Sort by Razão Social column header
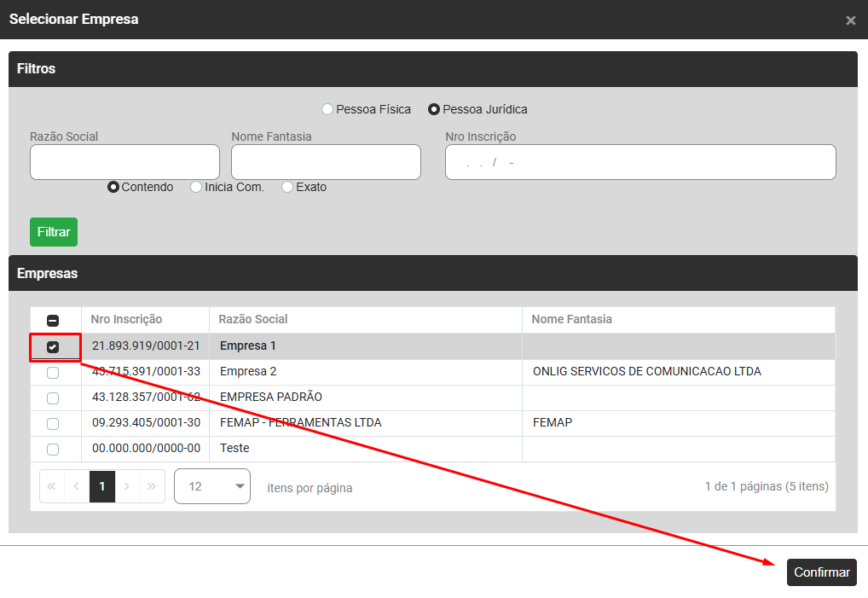Image resolution: width=868 pixels, height=598 pixels. [x=253, y=319]
